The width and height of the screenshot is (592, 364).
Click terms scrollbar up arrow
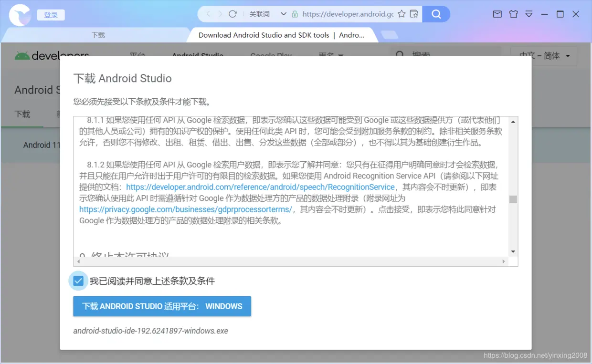[513, 122]
